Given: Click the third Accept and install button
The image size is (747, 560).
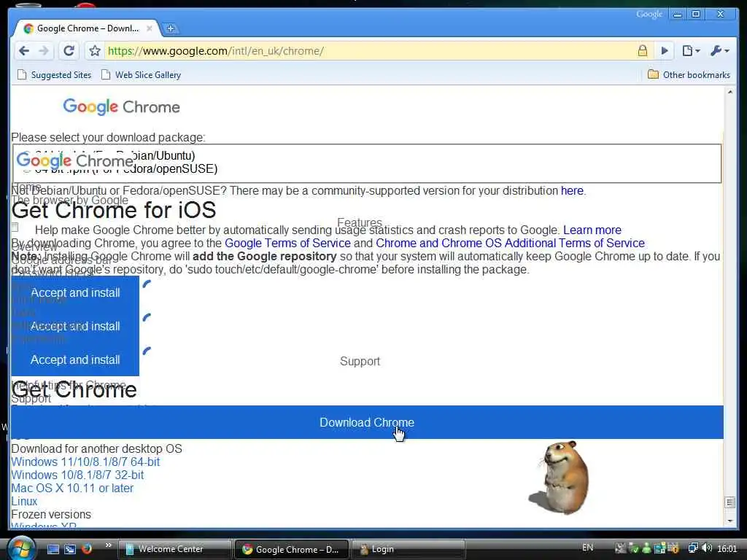Looking at the screenshot, I should (75, 360).
